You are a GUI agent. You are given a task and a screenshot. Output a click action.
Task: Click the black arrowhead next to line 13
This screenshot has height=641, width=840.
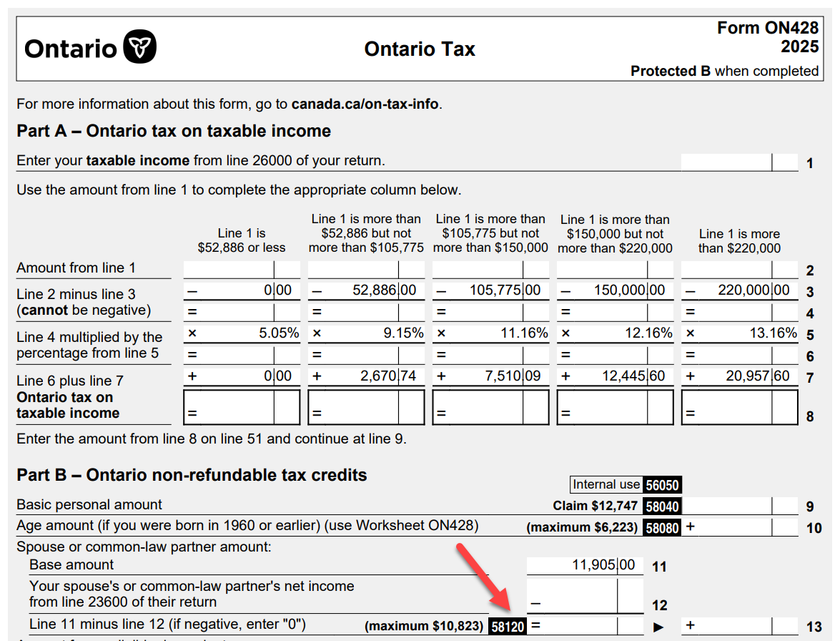(658, 627)
